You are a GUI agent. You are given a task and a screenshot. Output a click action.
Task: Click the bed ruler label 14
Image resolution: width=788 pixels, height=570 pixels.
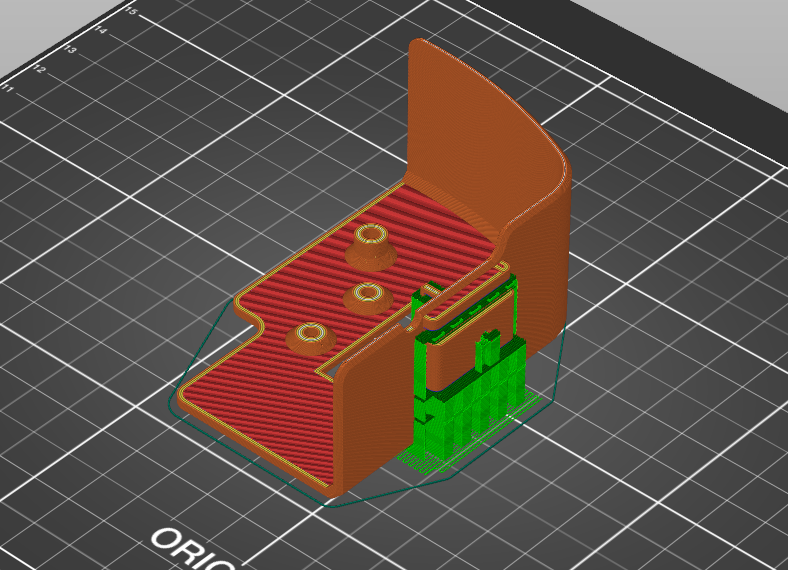coord(101,30)
